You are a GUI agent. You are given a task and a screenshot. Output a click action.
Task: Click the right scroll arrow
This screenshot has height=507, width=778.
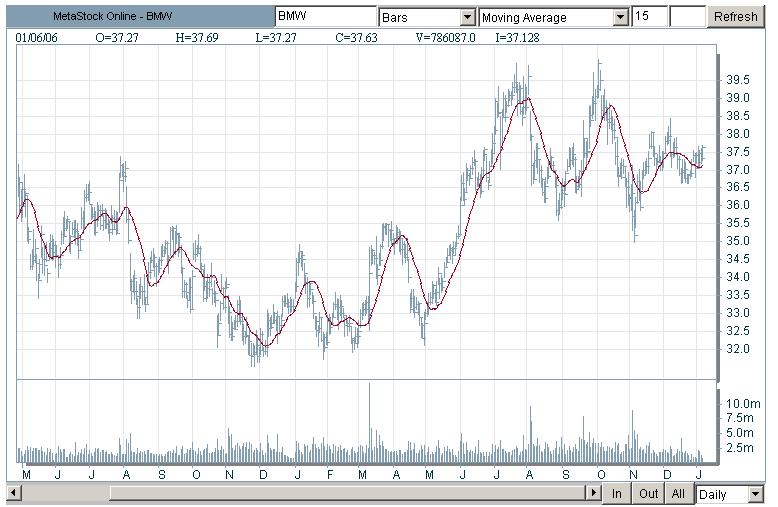pos(593,493)
